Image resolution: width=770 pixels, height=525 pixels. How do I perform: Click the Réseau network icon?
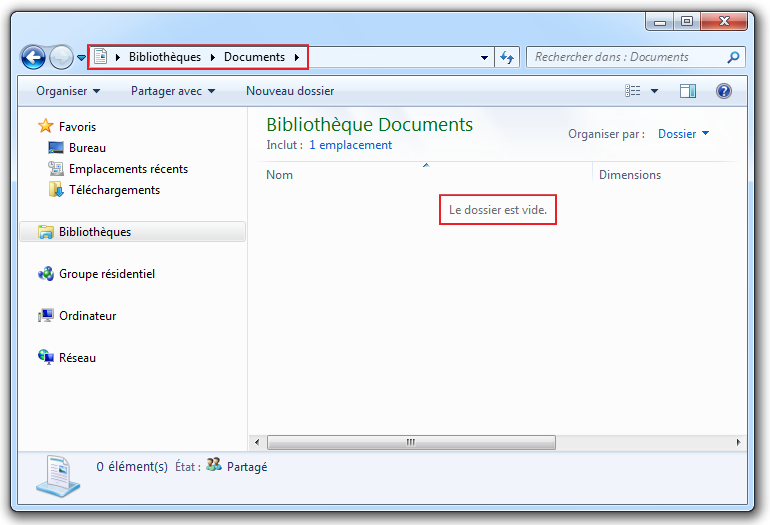(x=46, y=357)
